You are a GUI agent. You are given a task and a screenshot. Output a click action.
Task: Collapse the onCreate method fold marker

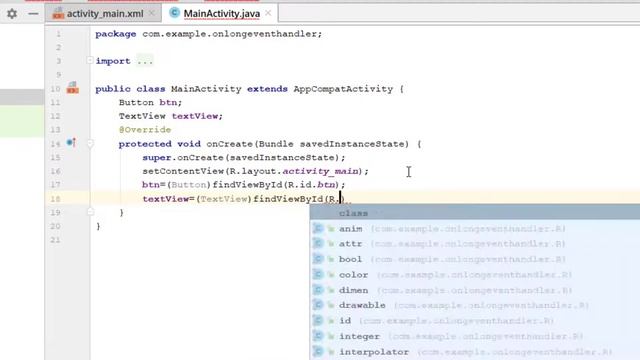[x=90, y=144]
